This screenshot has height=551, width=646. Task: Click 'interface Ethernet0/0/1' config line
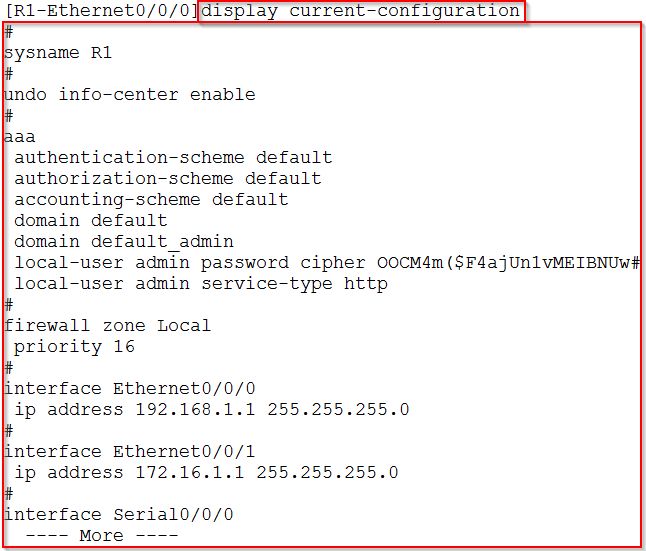tap(129, 452)
